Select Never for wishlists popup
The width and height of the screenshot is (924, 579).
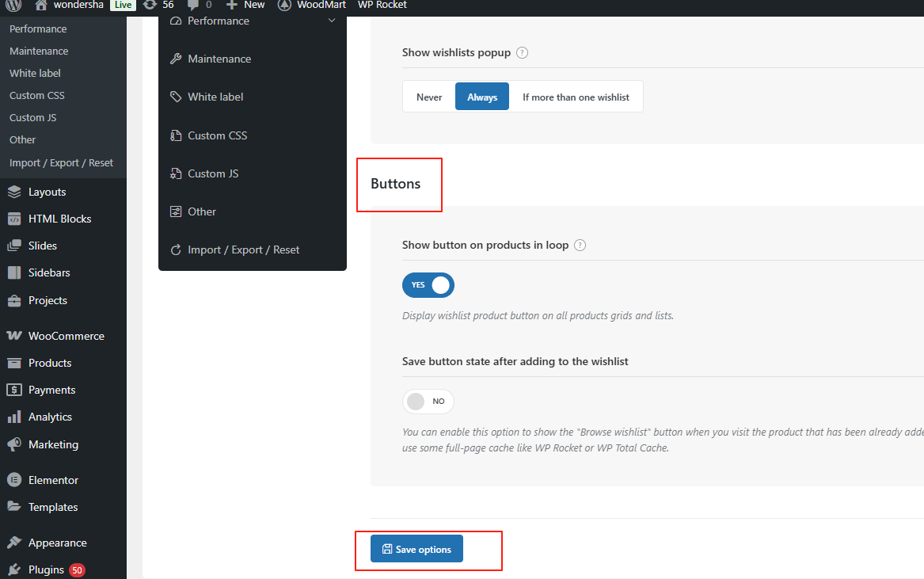pos(429,97)
